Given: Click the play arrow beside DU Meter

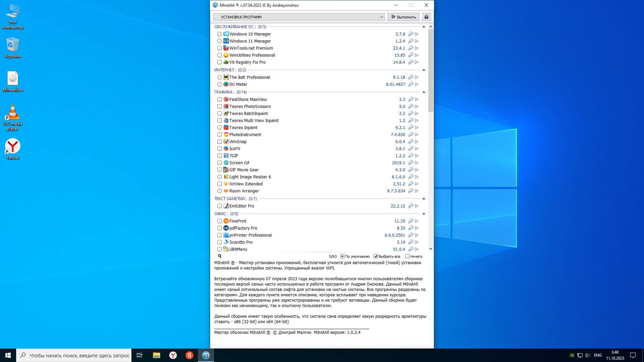Looking at the screenshot, I should 417,84.
